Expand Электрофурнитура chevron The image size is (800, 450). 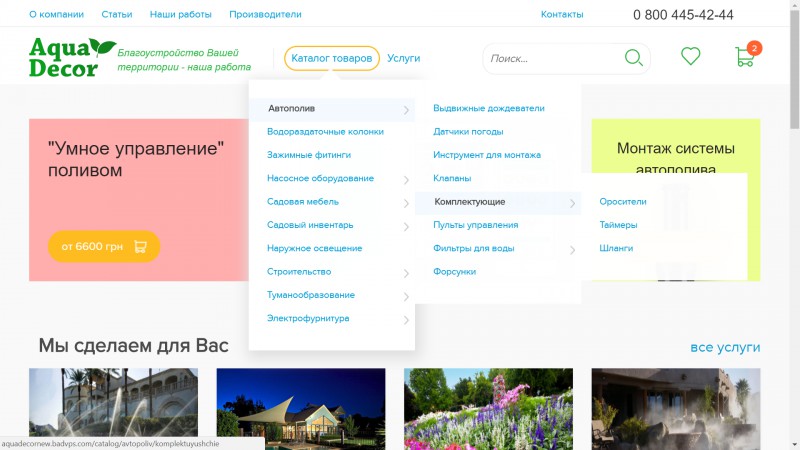406,320
